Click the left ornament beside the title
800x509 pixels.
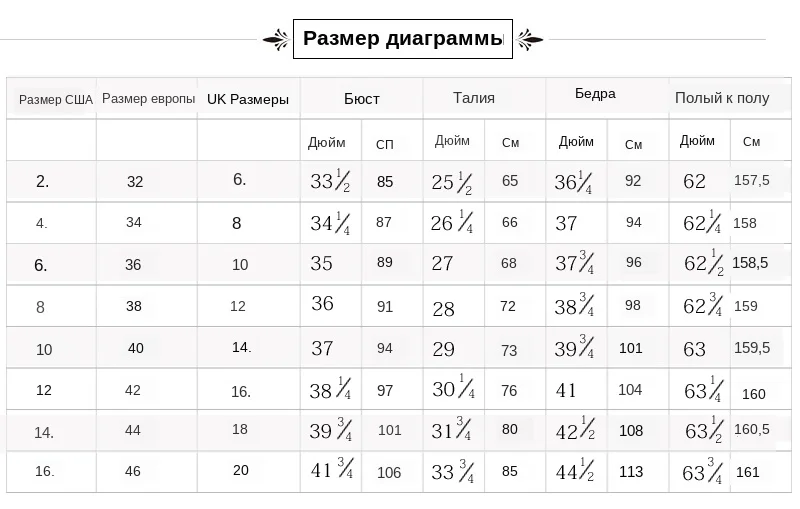[276, 40]
